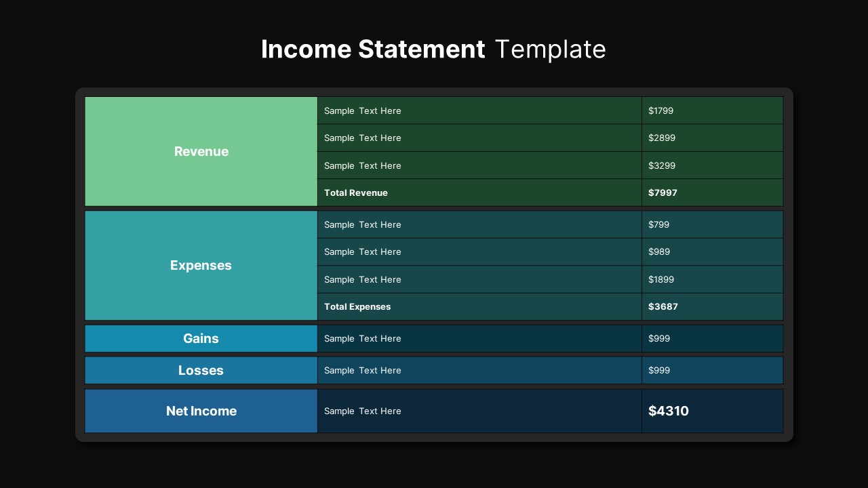Click the Losses row label
Screen dimensions: 868x488
click(x=201, y=370)
